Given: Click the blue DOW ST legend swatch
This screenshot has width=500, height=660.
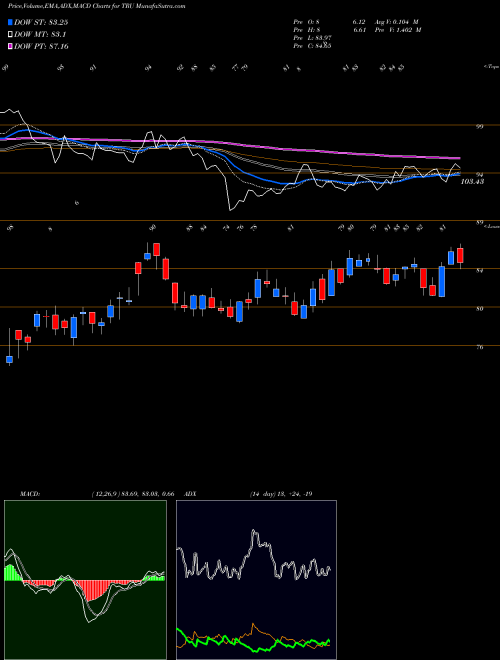Looking at the screenshot, I should (11, 22).
